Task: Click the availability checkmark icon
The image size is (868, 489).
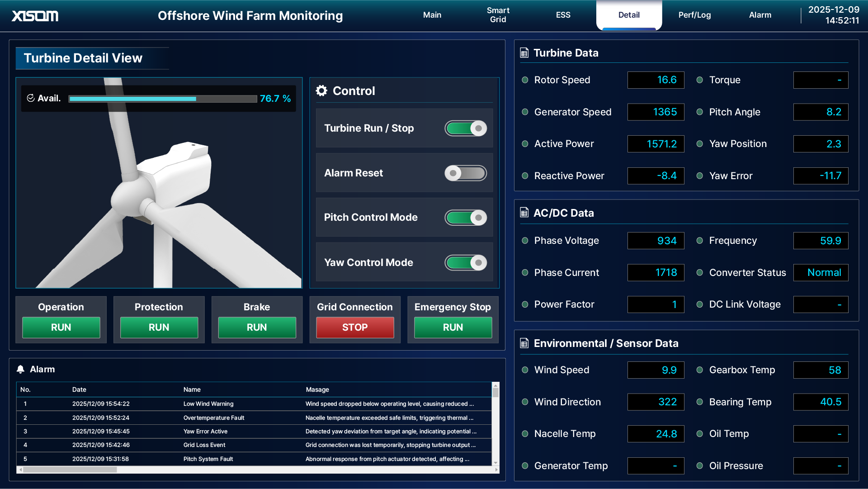Action: 31,98
